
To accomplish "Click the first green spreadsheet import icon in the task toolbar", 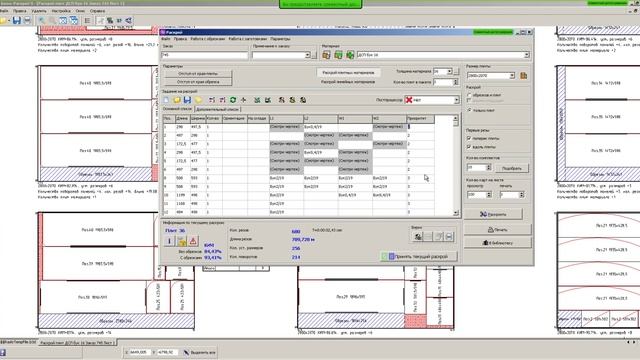I will click(x=257, y=100).
